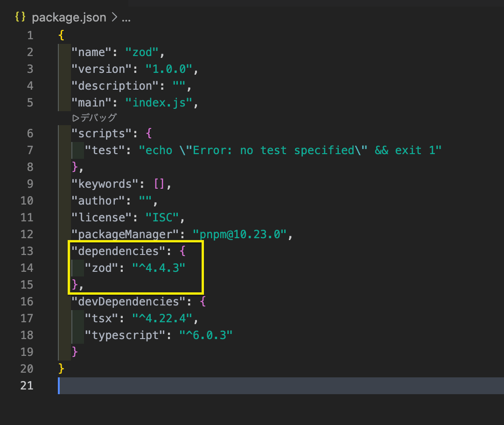
Task: Click the "dependencies" key
Action: point(119,251)
